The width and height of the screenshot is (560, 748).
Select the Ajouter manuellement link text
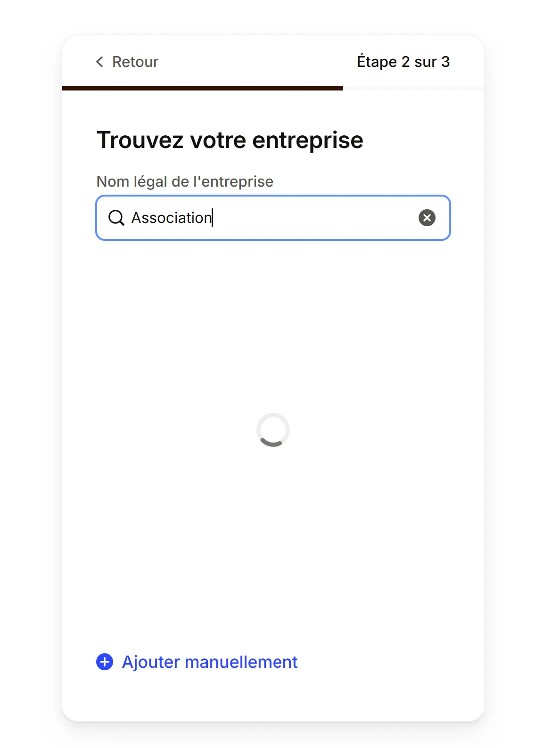point(209,662)
